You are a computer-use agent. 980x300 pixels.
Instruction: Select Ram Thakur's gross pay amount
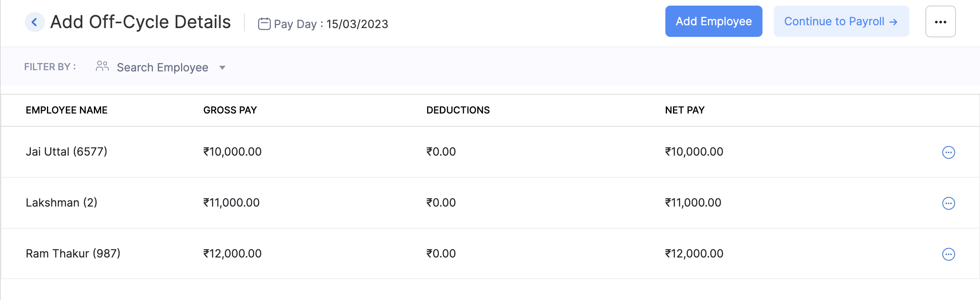232,253
